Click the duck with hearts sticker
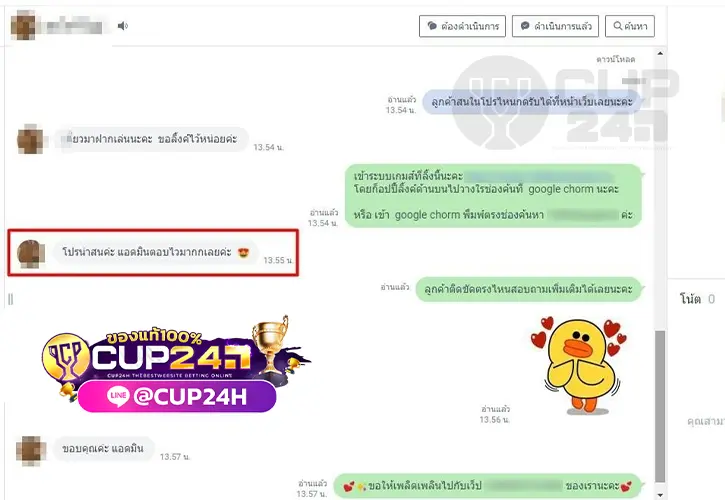Viewport: 725px width, 500px height. tap(580, 365)
